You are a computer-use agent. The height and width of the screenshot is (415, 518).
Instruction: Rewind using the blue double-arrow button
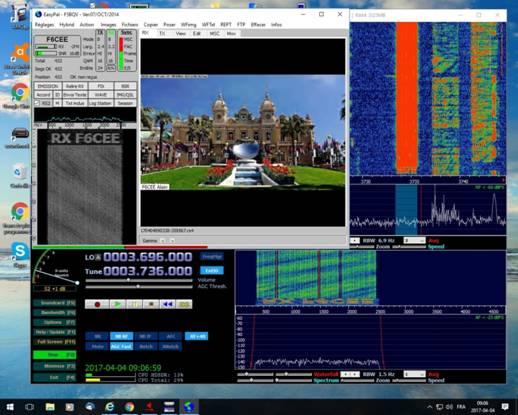tap(168, 304)
